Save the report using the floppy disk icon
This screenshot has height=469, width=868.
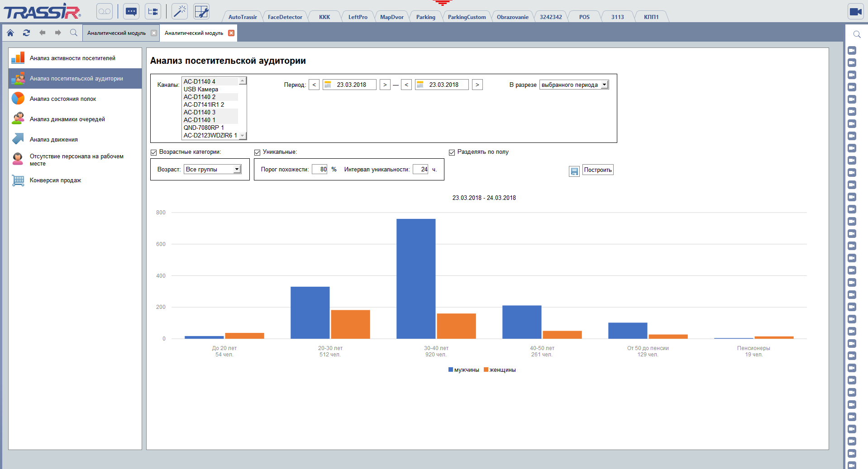(x=574, y=171)
